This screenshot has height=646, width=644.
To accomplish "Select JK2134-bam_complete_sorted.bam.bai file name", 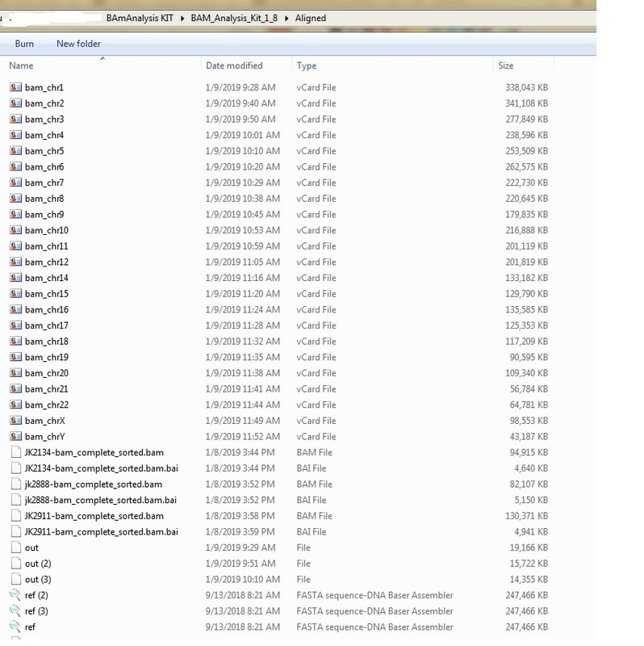I will [102, 468].
